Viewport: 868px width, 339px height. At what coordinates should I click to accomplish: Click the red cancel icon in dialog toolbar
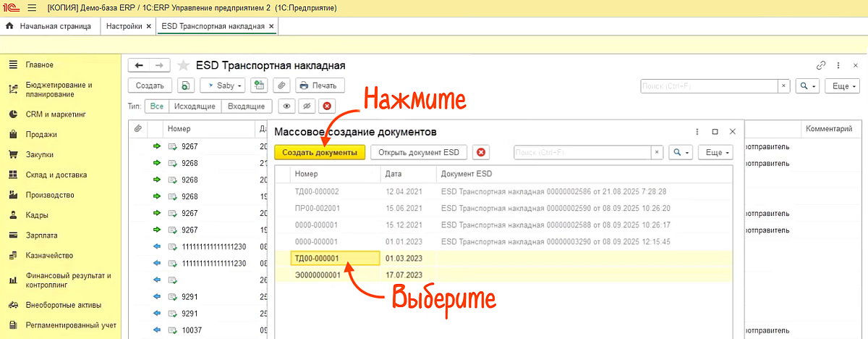tap(481, 153)
